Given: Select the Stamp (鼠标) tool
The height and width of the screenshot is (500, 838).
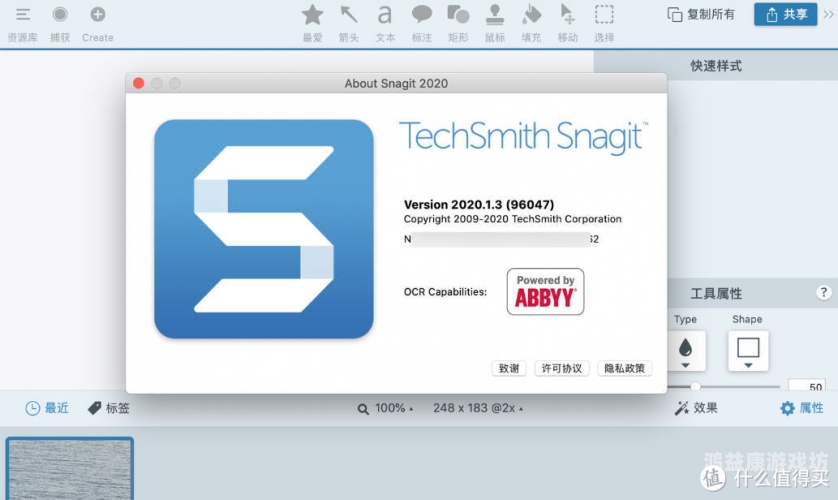Looking at the screenshot, I should (x=495, y=15).
